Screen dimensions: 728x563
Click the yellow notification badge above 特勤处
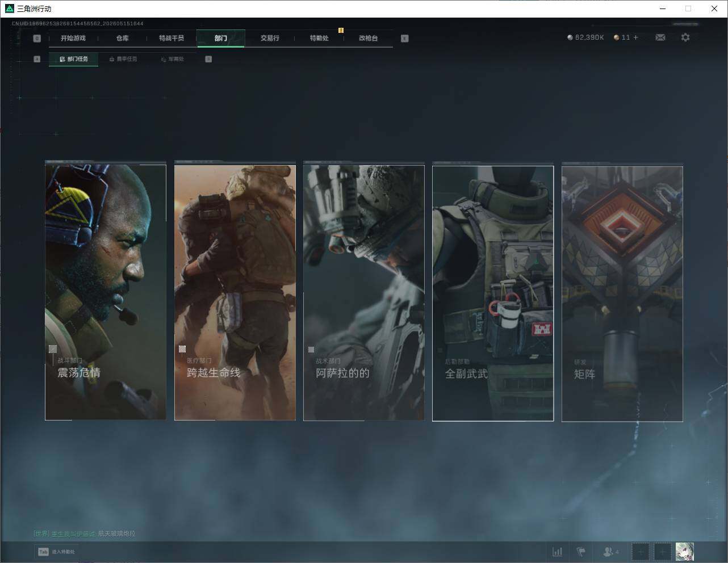[341, 30]
